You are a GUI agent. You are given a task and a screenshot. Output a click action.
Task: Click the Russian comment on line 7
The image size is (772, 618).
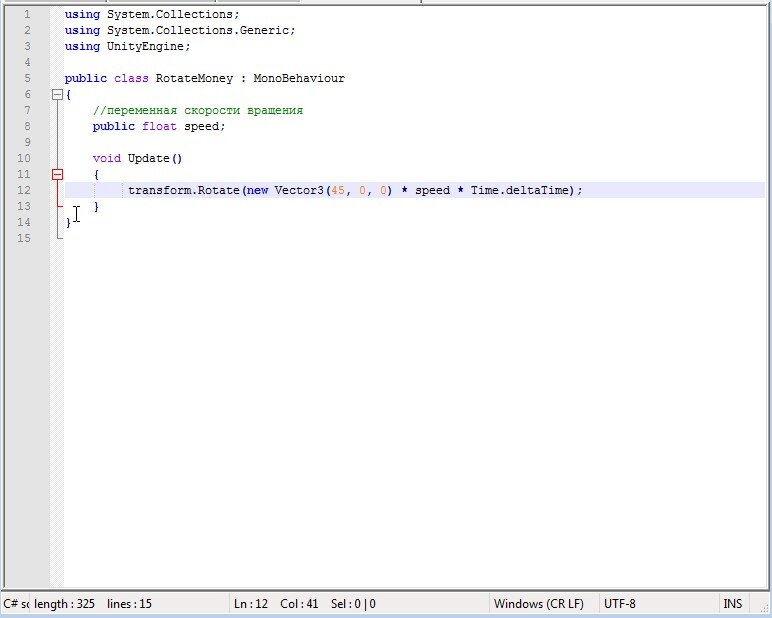(198, 110)
